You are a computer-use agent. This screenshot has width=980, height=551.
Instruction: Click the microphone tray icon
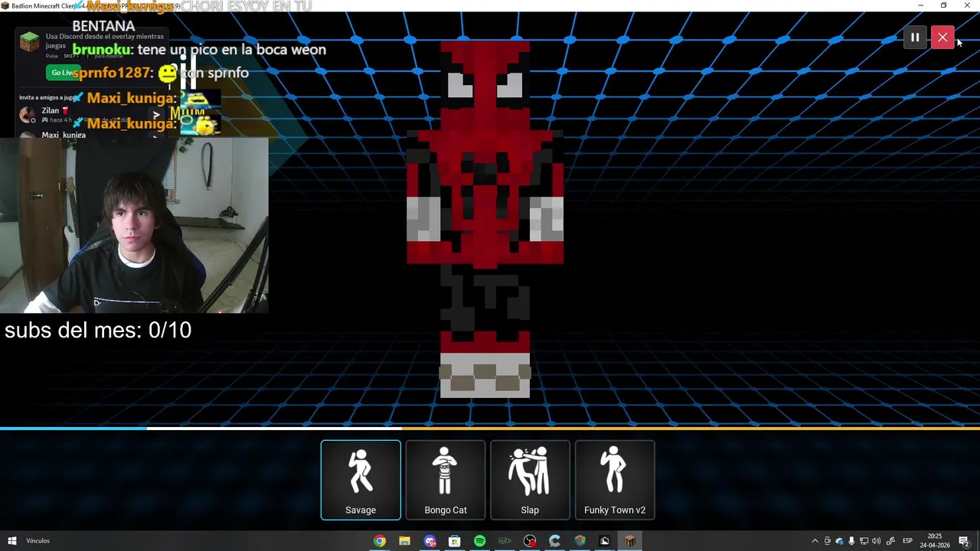[851, 541]
